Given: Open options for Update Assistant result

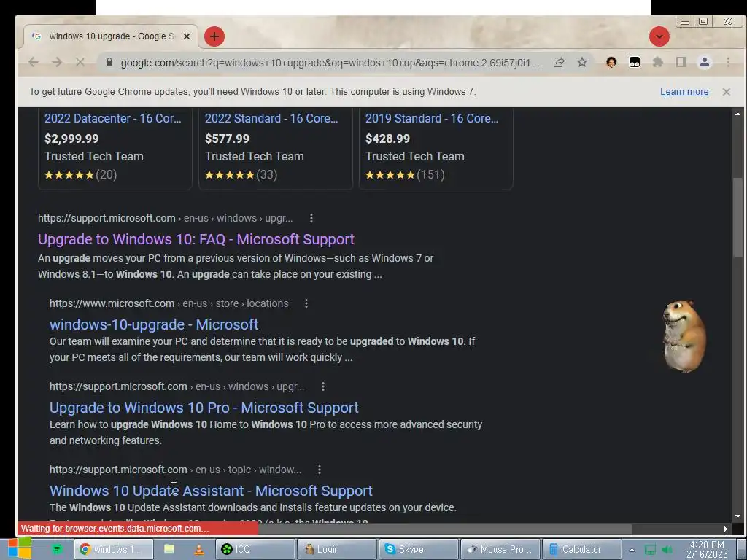Looking at the screenshot, I should coord(320,470).
